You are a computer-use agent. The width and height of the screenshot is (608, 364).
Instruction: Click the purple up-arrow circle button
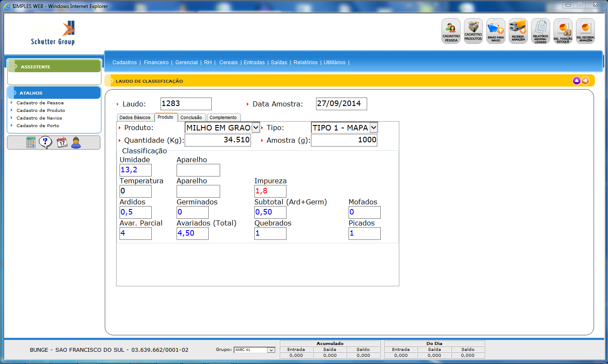tap(576, 81)
